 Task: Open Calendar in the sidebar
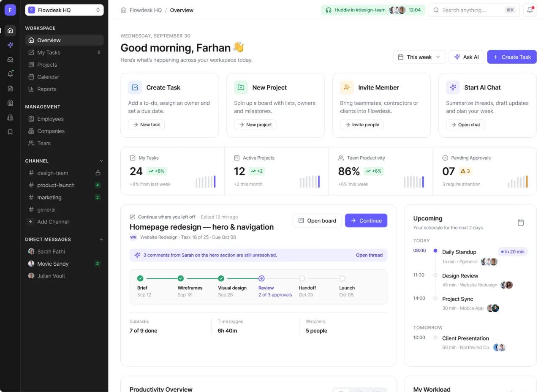click(x=64, y=77)
